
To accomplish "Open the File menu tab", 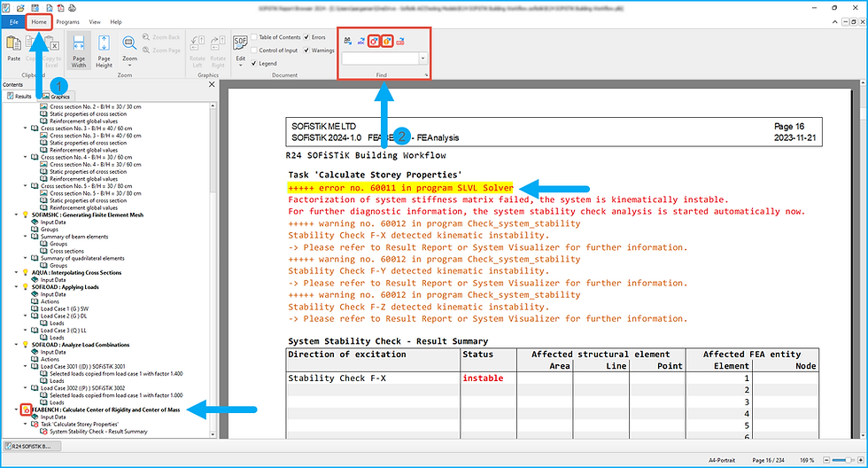I will point(13,22).
